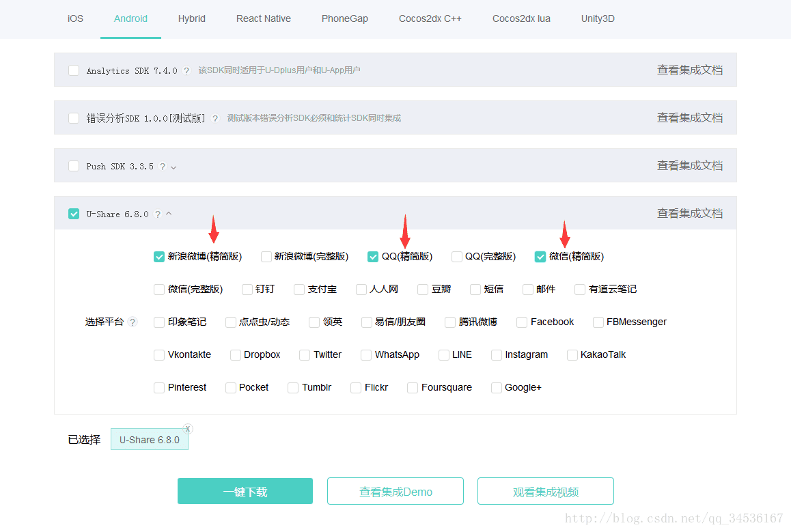
Task: Click help icon beside Push SDK 3.3.5
Action: pyautogui.click(x=163, y=167)
